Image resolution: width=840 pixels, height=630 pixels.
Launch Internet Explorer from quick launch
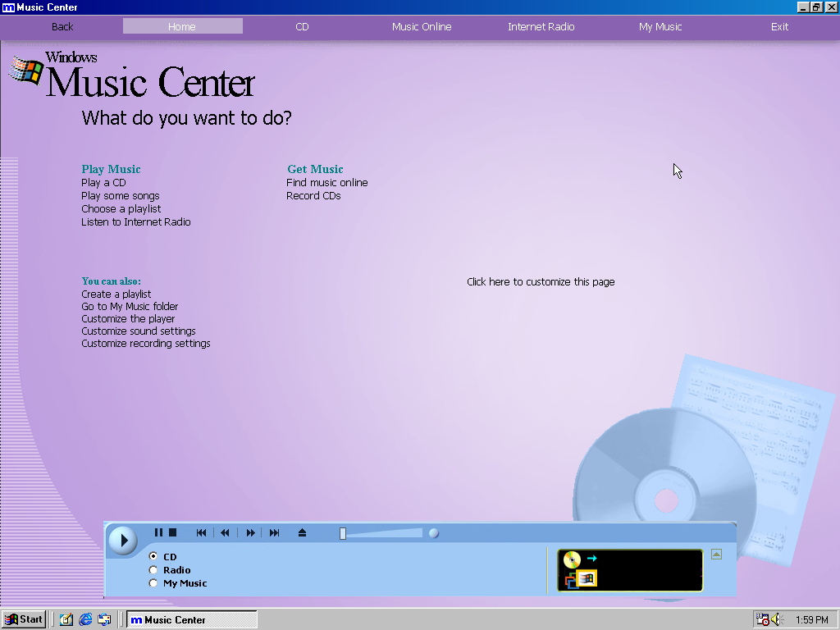(x=85, y=619)
